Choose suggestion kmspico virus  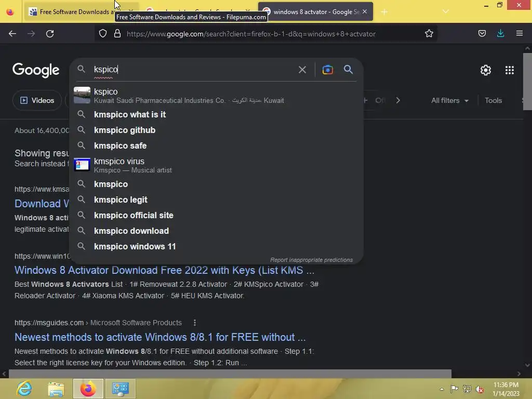pyautogui.click(x=217, y=165)
